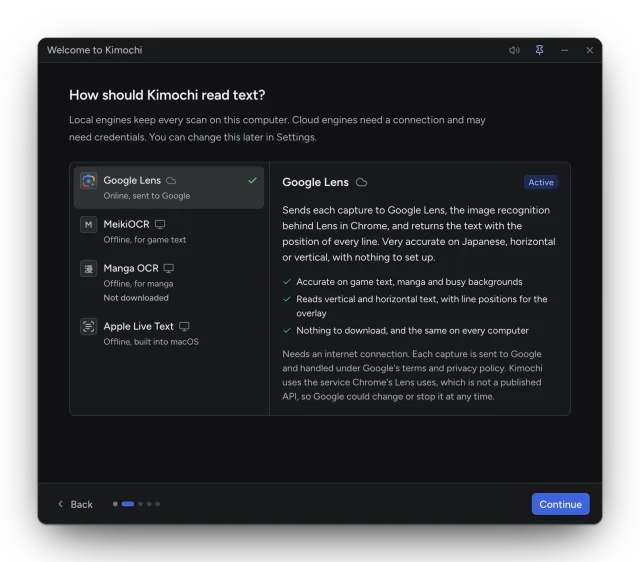This screenshot has height=562, width=640.
Task: Jump to third onboarding step dot
Action: coord(140,504)
